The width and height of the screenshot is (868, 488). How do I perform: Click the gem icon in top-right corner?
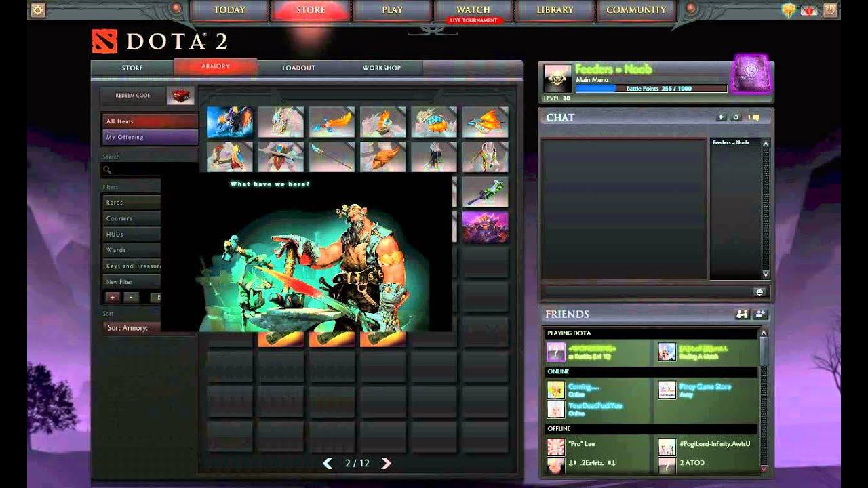pyautogui.click(x=788, y=10)
